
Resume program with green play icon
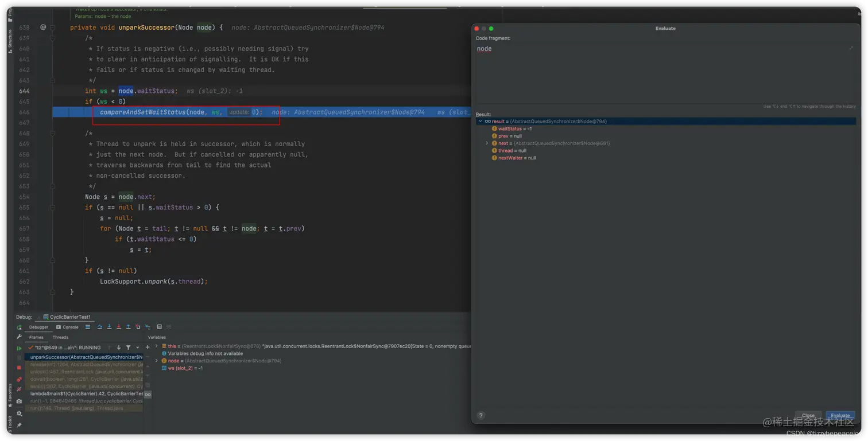(19, 348)
